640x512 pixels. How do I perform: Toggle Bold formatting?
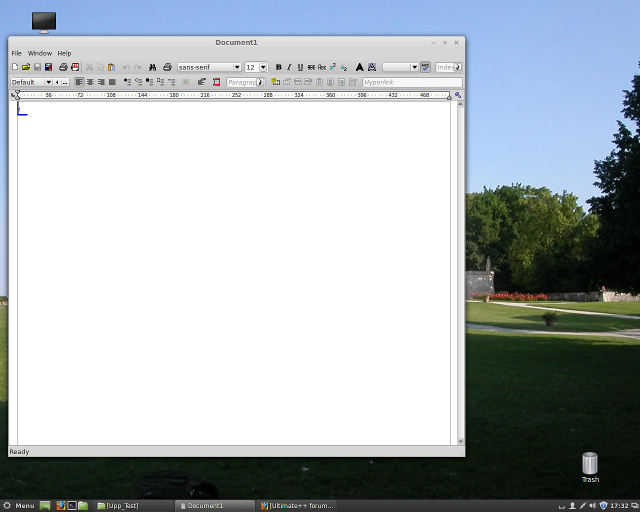(x=278, y=67)
